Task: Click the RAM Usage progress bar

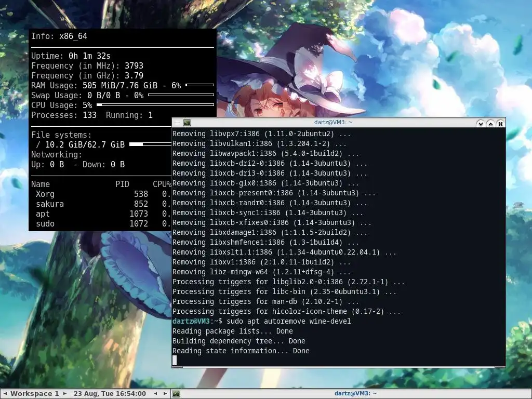Action: coord(200,85)
